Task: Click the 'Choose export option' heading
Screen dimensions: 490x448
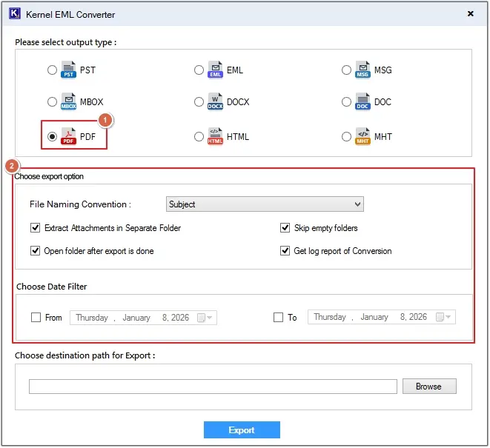Action: click(49, 176)
